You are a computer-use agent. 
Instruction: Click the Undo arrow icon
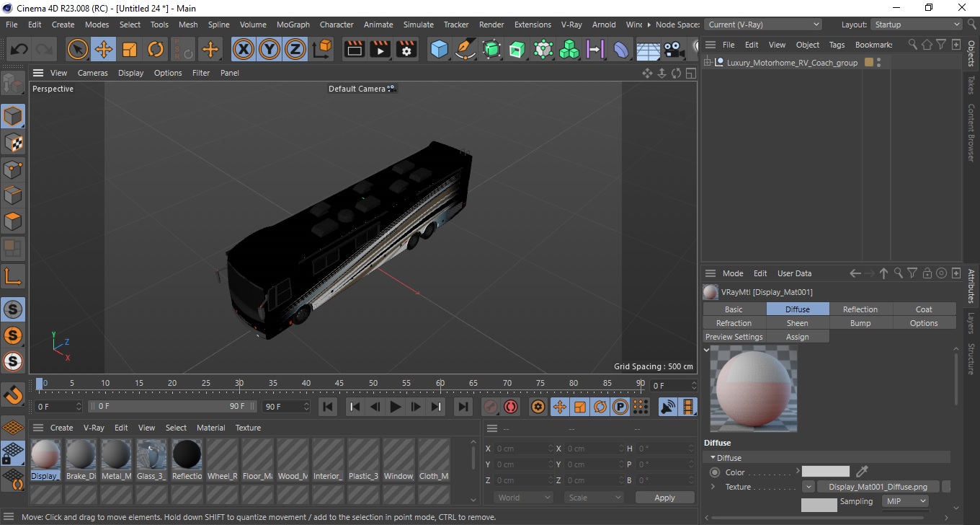pyautogui.click(x=19, y=50)
